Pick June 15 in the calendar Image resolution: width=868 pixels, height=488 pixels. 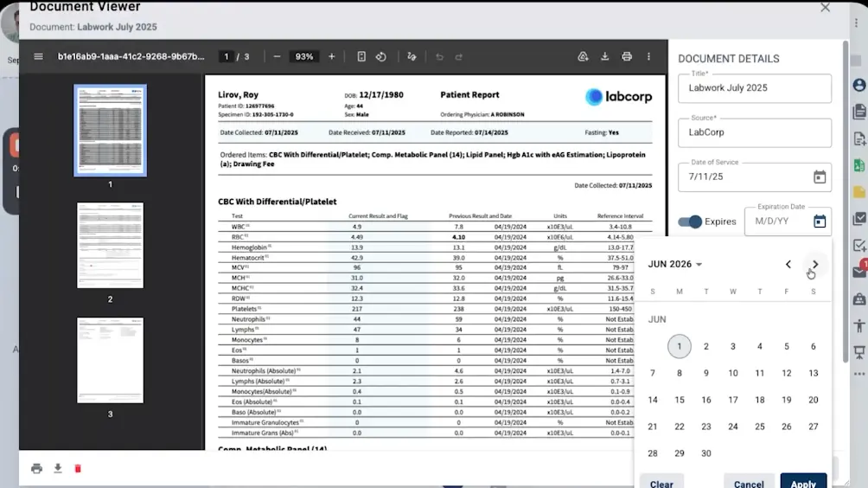click(680, 400)
